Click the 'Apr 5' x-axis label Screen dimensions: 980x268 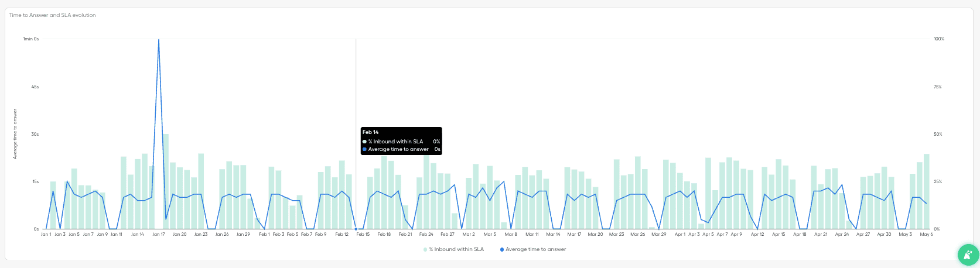(708, 234)
